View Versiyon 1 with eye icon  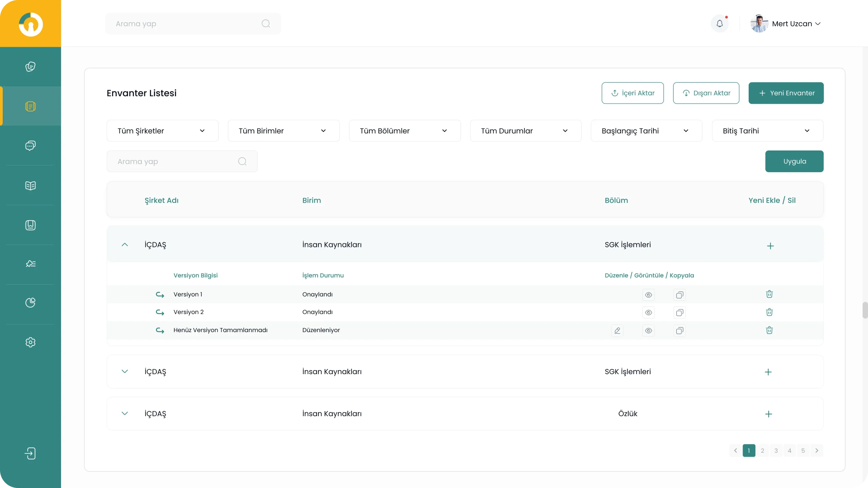[648, 295]
